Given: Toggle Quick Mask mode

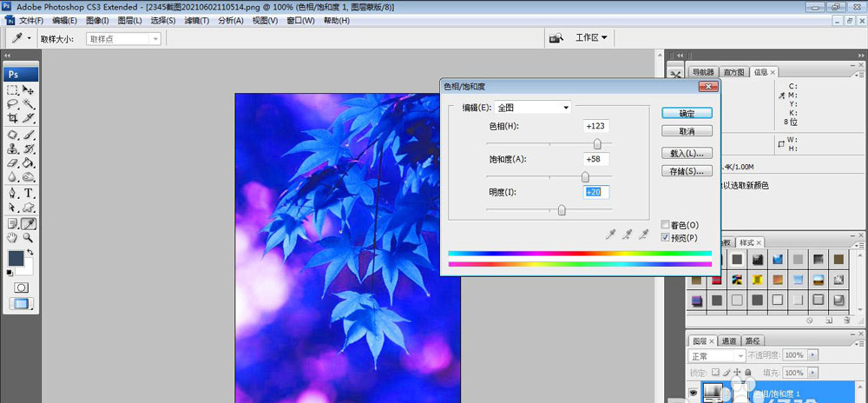Looking at the screenshot, I should [21, 287].
